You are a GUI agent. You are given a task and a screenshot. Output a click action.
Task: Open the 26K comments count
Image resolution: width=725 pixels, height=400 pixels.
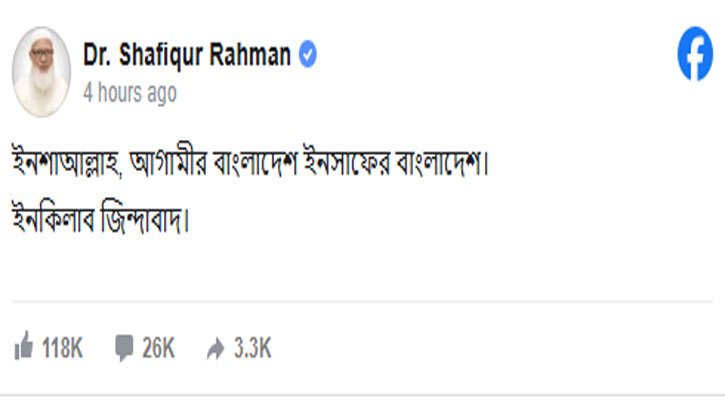click(158, 348)
